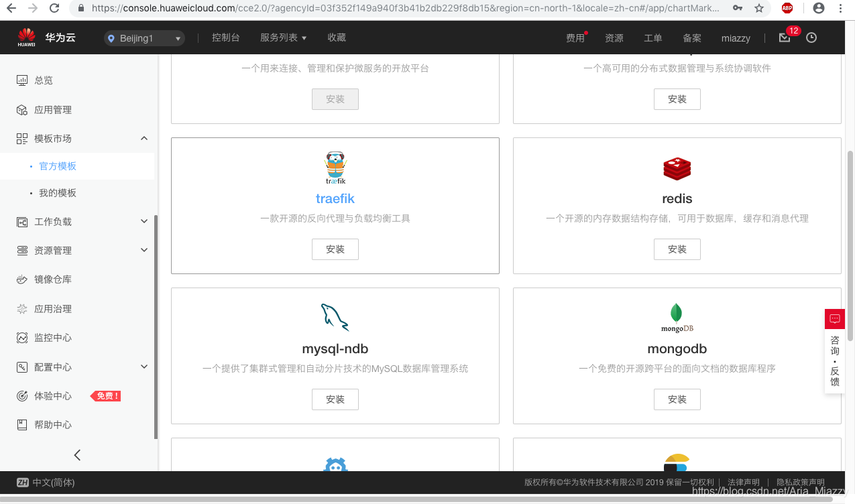
Task: Open the ABP adblock extension icon
Action: (x=787, y=8)
